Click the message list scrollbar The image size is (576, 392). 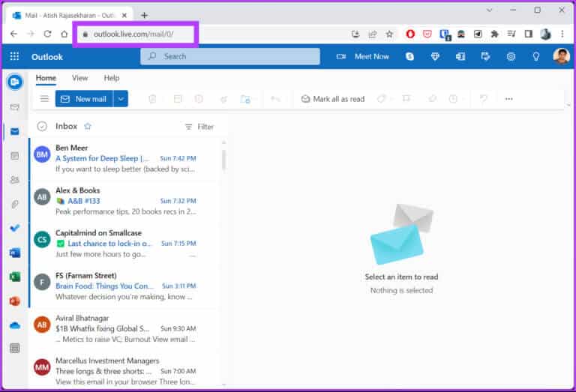[x=223, y=160]
